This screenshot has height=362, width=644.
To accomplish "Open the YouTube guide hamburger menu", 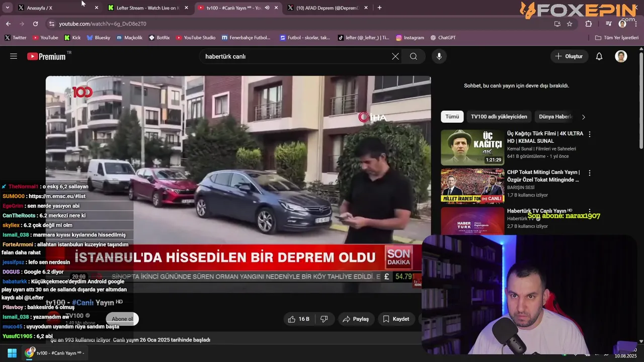I will pyautogui.click(x=14, y=56).
